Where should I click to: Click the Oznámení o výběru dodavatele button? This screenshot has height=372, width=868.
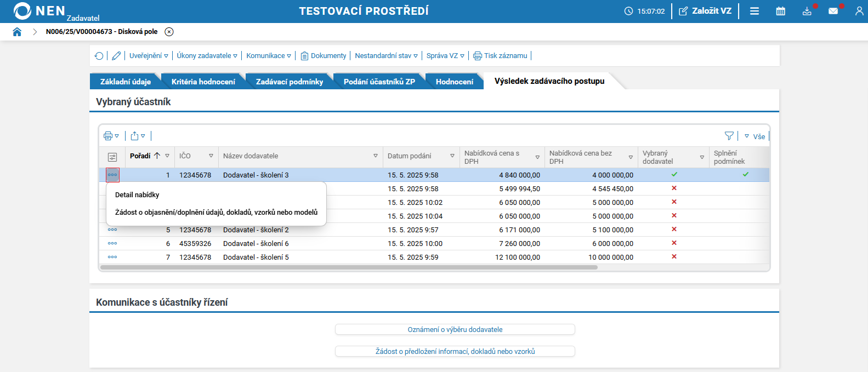(x=455, y=329)
